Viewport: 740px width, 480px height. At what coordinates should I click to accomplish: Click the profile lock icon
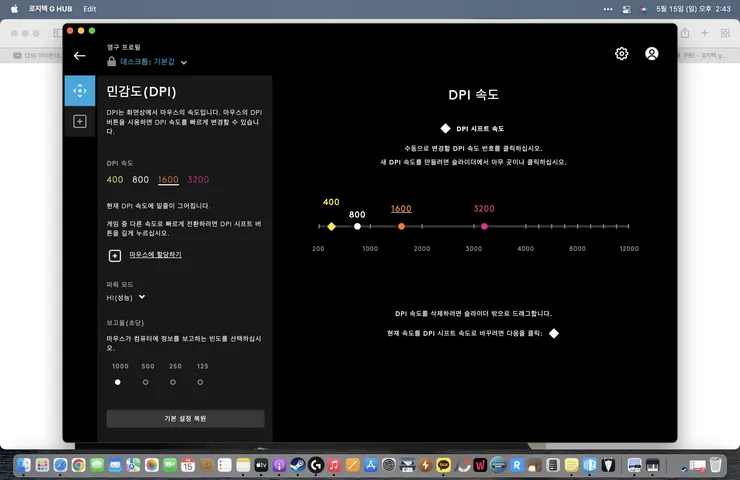[x=111, y=61]
